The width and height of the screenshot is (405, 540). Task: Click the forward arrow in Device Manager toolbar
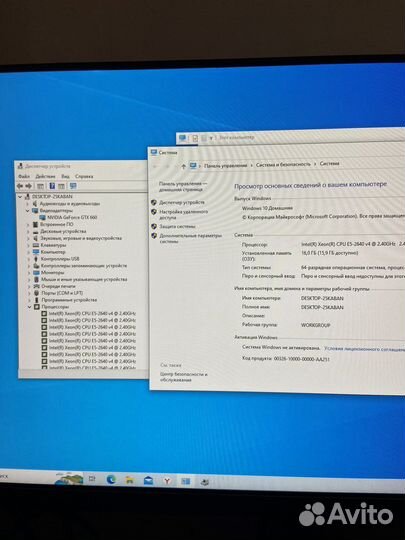29,186
